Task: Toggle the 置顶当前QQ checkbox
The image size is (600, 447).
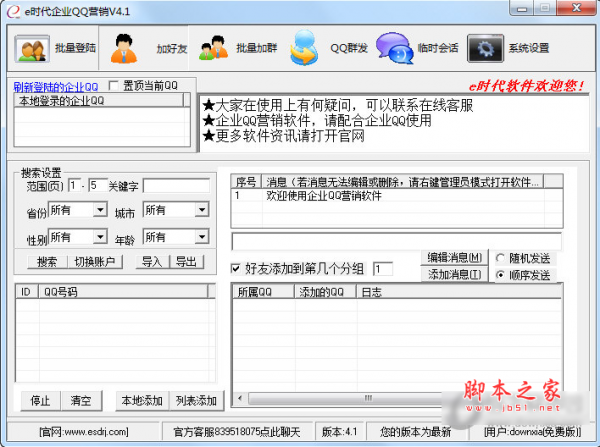Action: (114, 85)
